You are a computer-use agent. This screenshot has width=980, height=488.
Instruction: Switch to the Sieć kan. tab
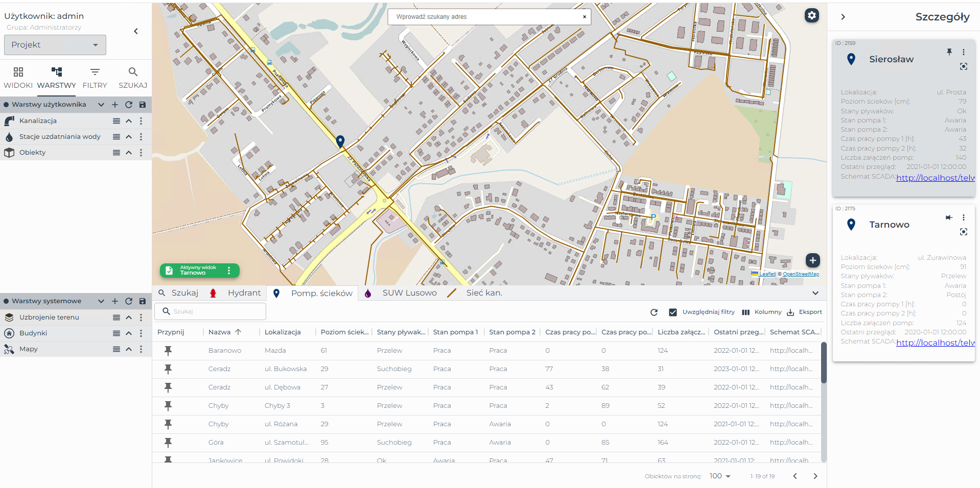[x=475, y=293]
